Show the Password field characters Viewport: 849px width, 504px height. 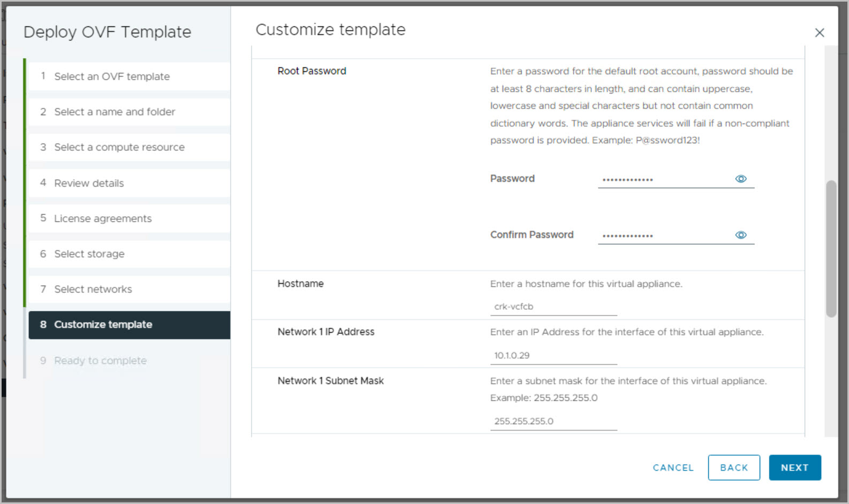coord(741,179)
